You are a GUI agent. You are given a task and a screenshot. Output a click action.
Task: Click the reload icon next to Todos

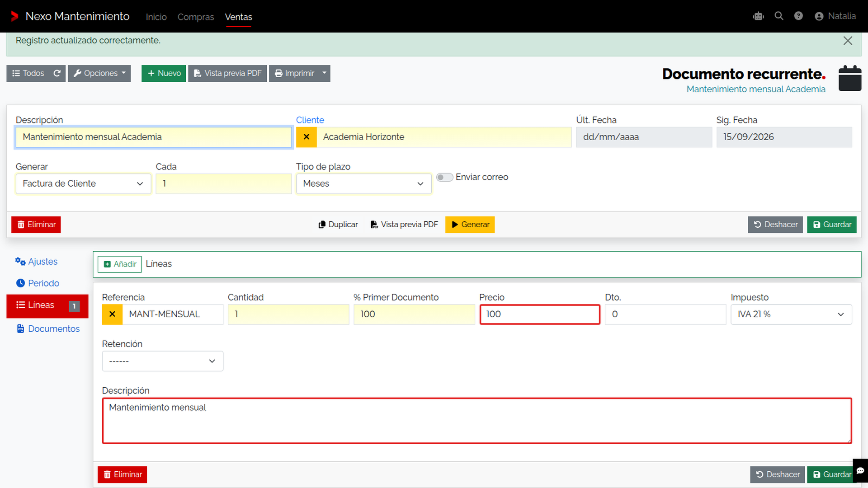point(57,73)
